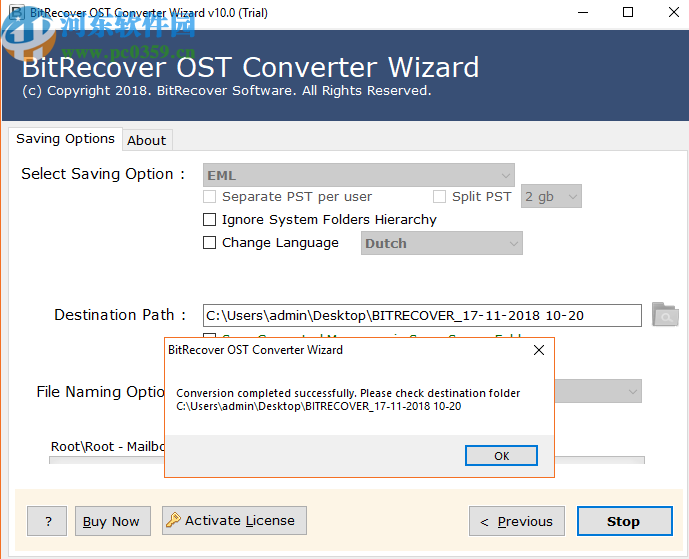689x559 pixels.
Task: Click the Destination Path text field
Action: pyautogui.click(x=422, y=316)
